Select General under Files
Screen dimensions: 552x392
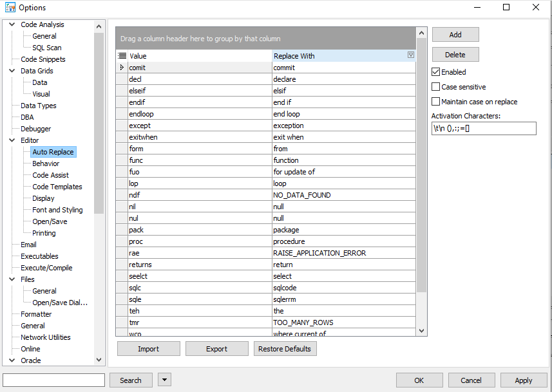tap(44, 291)
